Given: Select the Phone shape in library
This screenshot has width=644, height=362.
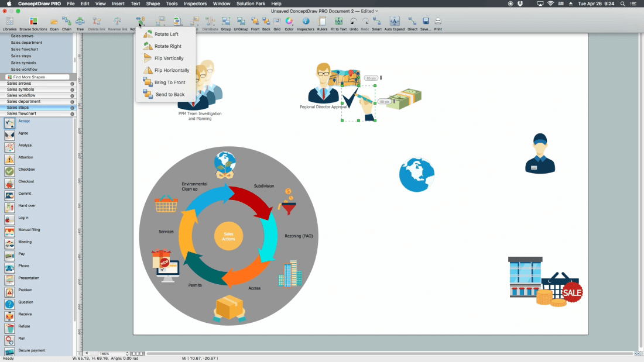Looking at the screenshot, I should point(9,268).
